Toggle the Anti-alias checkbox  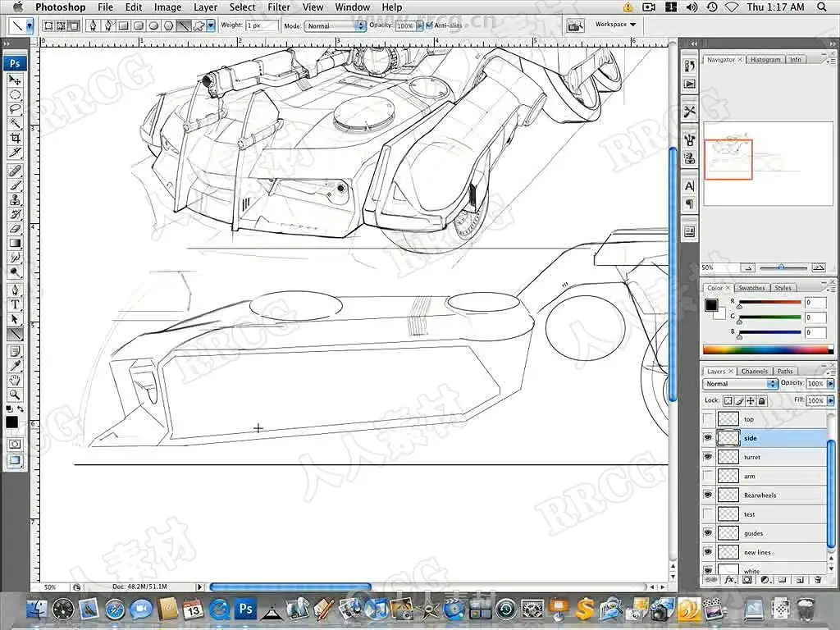[429, 25]
